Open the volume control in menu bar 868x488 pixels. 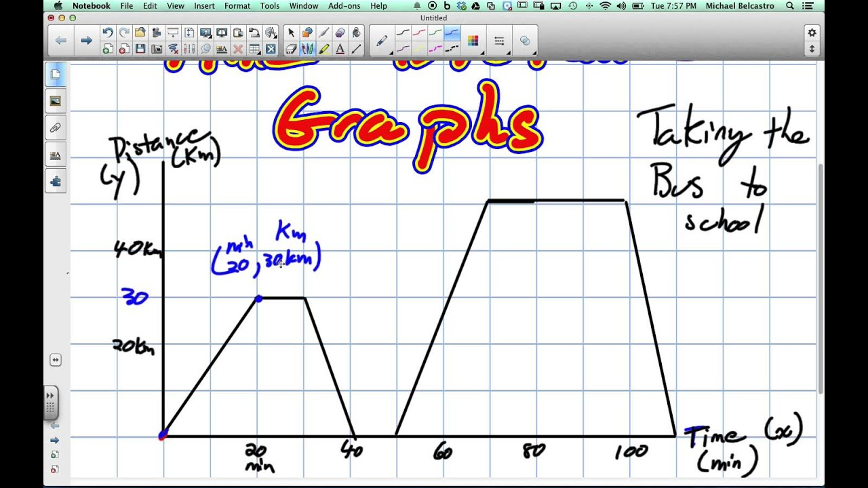coord(621,6)
